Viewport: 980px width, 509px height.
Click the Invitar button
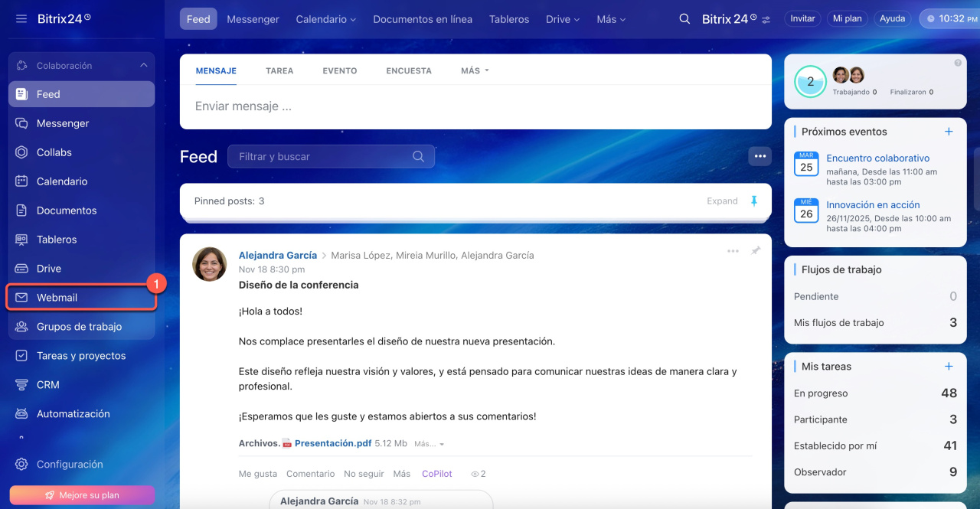click(802, 18)
